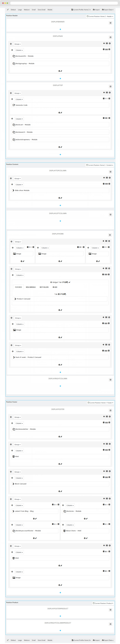Viewport: 120px width, 644px height.
Task: Open the Export Data dropdown in the top toolbar
Action: pyautogui.click(x=108, y=10)
